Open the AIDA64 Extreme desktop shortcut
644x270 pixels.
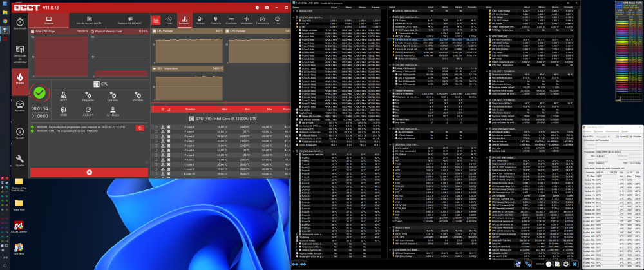pyautogui.click(x=19, y=227)
